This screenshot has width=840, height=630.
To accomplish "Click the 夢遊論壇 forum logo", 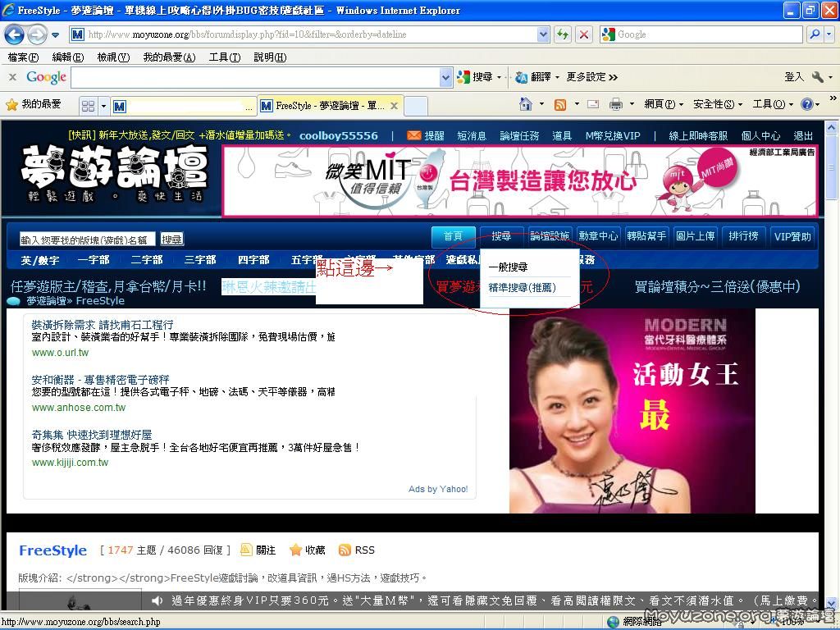I will (x=114, y=174).
